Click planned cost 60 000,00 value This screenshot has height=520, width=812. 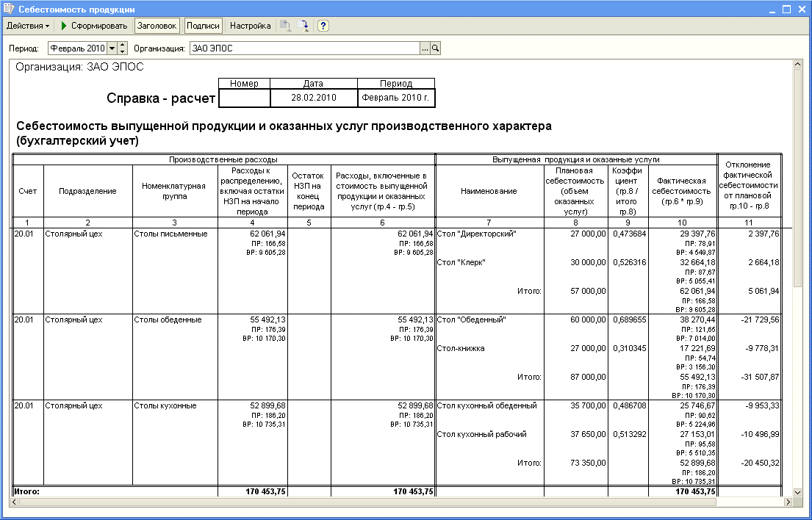pyautogui.click(x=589, y=319)
